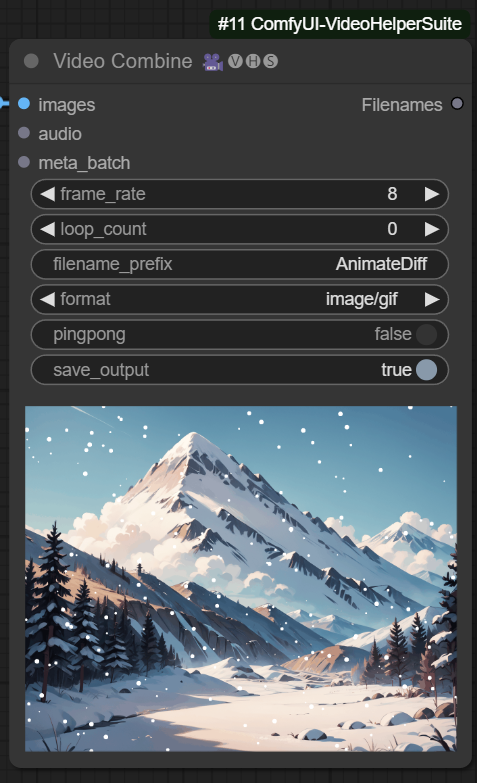Image resolution: width=477 pixels, height=783 pixels.
Task: Click the Video Combine node title
Action: coord(123,61)
